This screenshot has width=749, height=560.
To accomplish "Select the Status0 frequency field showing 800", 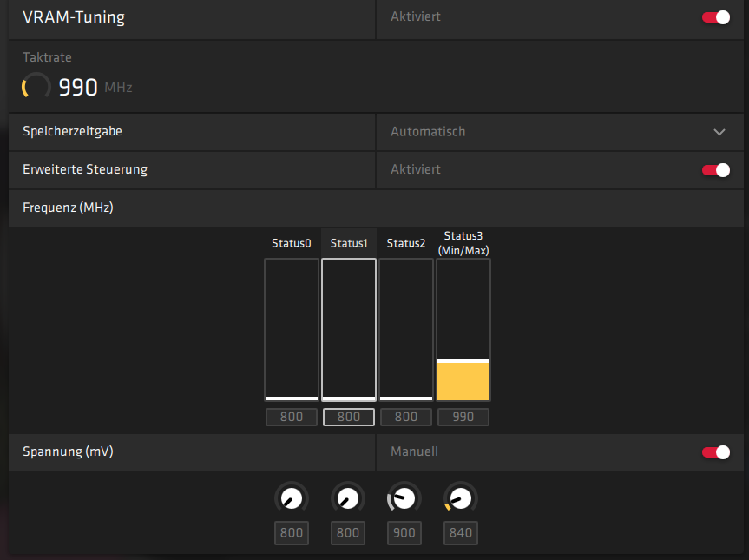I will point(292,417).
